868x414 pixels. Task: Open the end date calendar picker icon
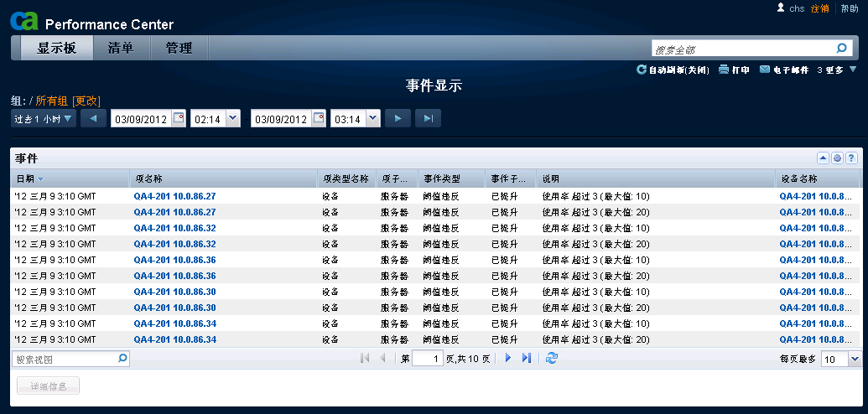319,118
